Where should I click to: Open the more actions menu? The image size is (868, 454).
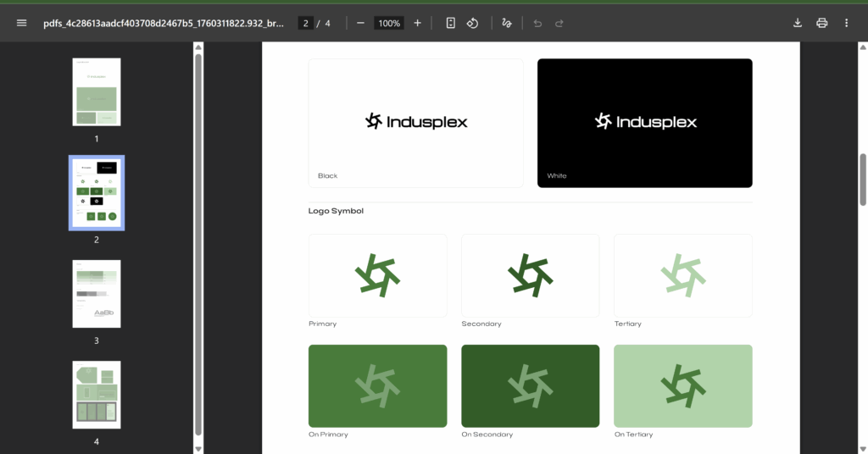(846, 23)
